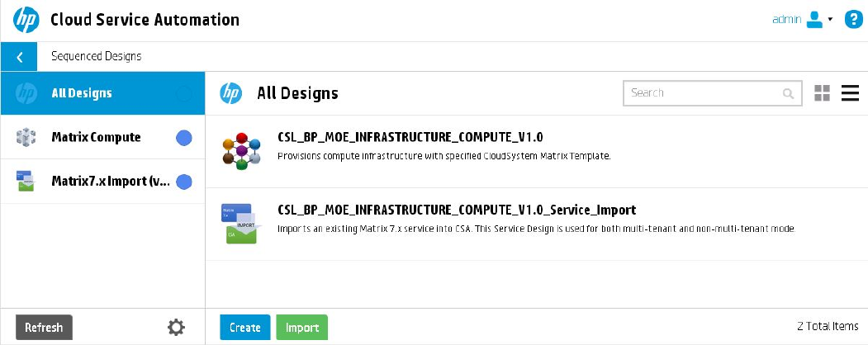The width and height of the screenshot is (868, 345).
Task: Toggle the circle beside All Designs
Action: [184, 93]
